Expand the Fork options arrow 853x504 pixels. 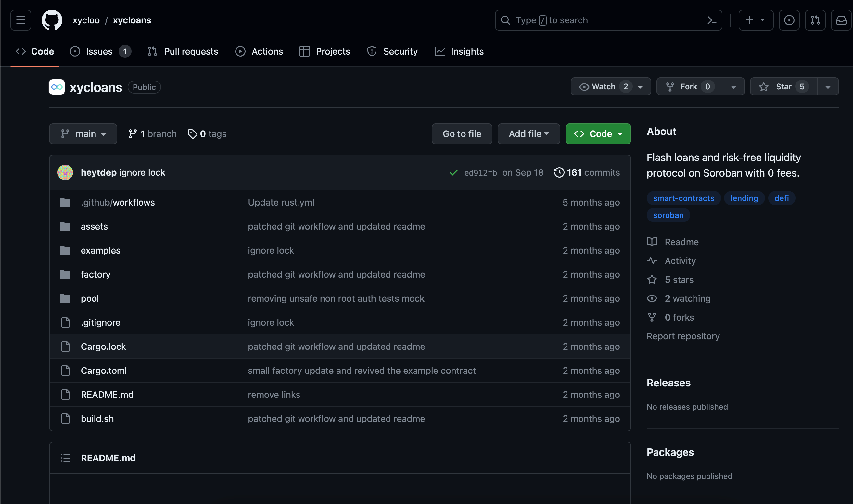734,87
